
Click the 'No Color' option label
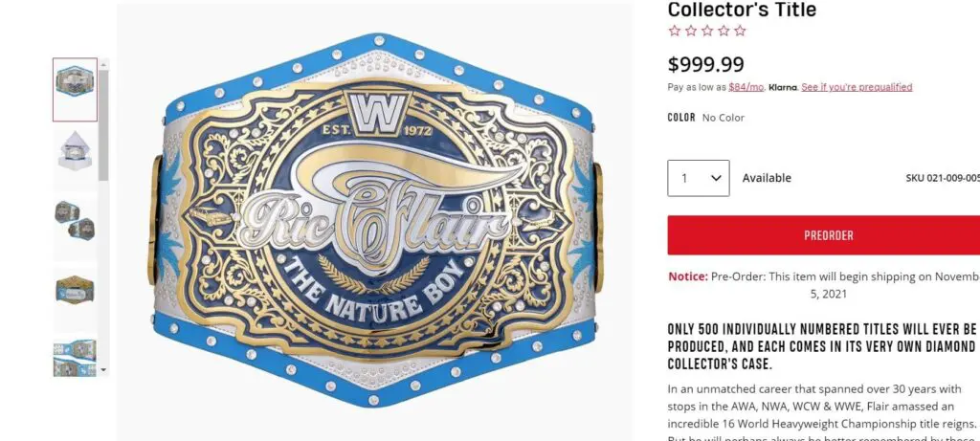click(723, 118)
